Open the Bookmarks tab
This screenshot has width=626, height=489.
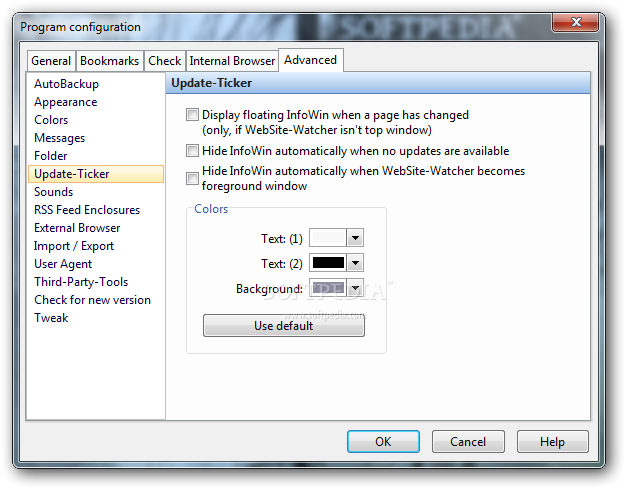109,61
